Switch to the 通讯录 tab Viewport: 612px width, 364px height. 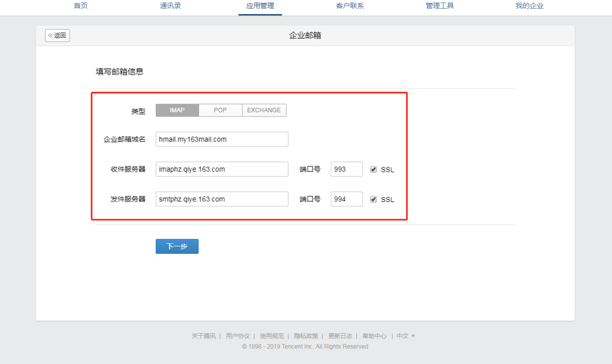(x=170, y=6)
